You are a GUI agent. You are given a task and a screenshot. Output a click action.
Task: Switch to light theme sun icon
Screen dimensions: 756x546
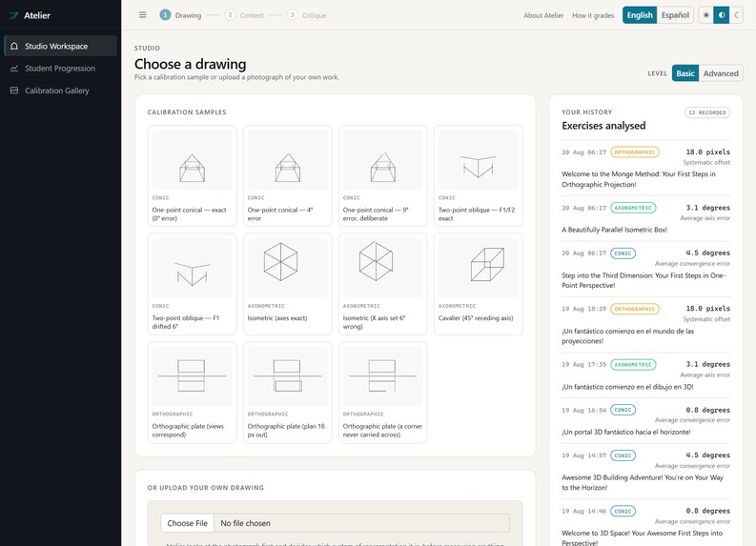pos(705,15)
